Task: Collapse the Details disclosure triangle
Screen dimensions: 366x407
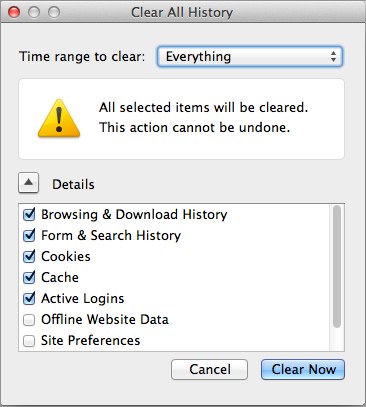Action: 29,183
